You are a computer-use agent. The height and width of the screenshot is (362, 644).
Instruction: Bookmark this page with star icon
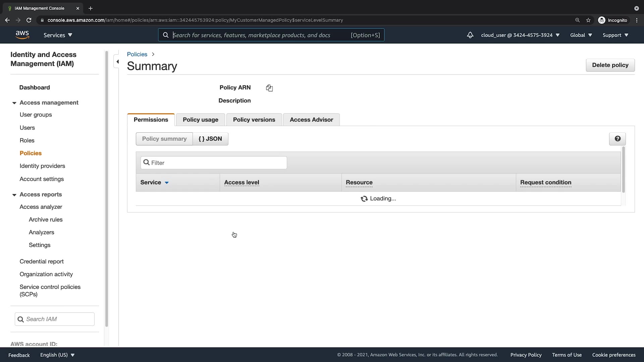(x=588, y=20)
